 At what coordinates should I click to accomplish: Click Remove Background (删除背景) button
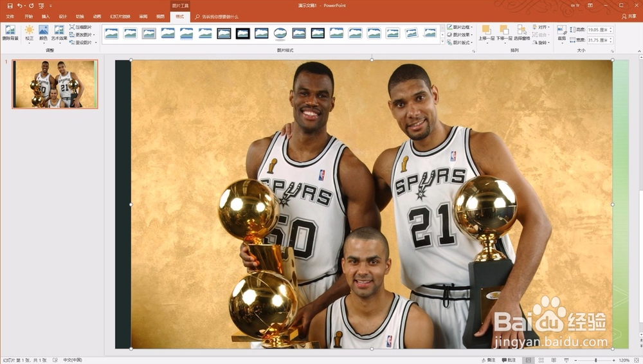pyautogui.click(x=10, y=33)
